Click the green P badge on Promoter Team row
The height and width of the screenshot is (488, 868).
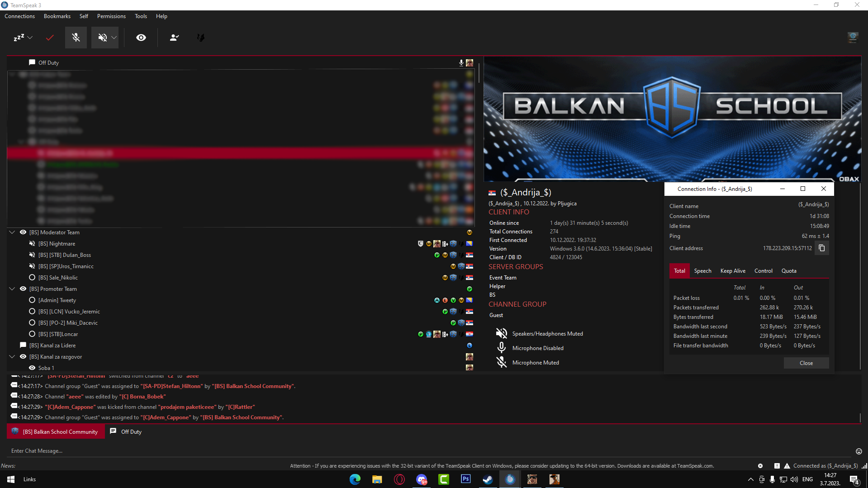(x=470, y=289)
